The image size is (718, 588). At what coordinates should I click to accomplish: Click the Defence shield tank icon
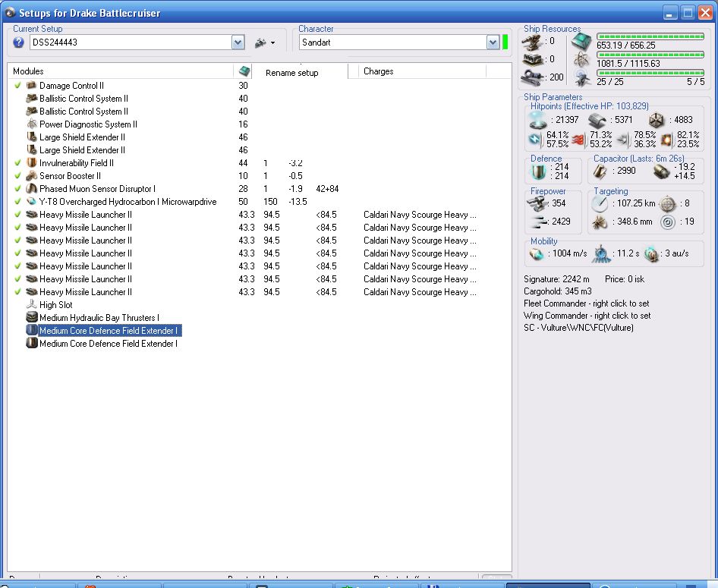click(538, 171)
